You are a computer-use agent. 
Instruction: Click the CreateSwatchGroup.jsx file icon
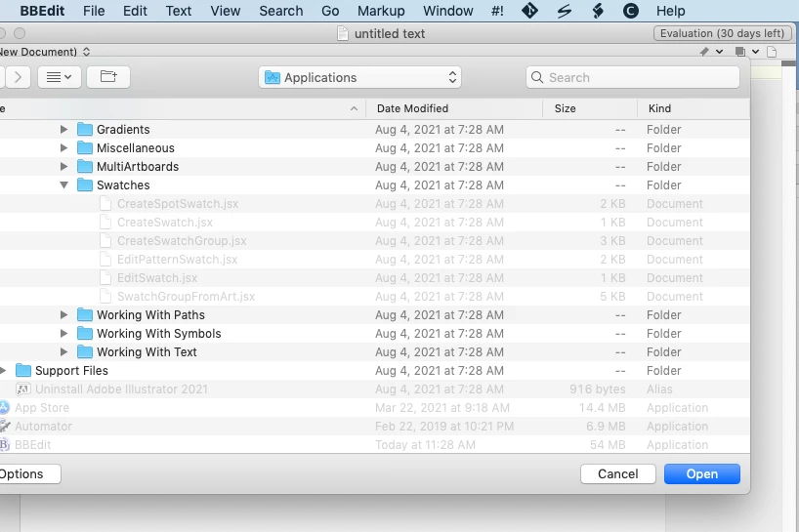click(105, 241)
